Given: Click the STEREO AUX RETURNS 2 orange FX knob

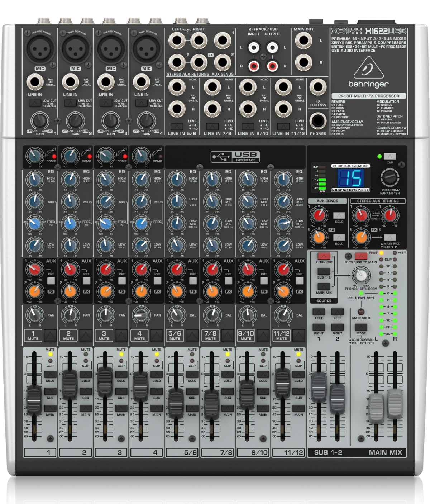Looking at the screenshot, I should [x=361, y=237].
